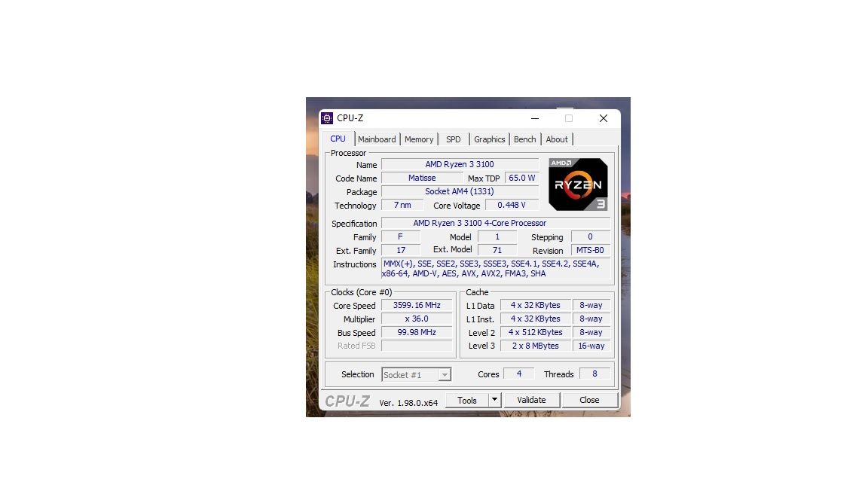Click the Ext. Model value 71
Image resolution: width=868 pixels, height=488 pixels.
[x=497, y=251]
